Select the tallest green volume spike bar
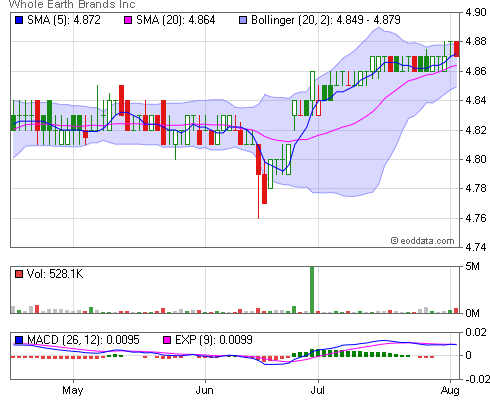The height and width of the screenshot is (400, 490). 312,290
